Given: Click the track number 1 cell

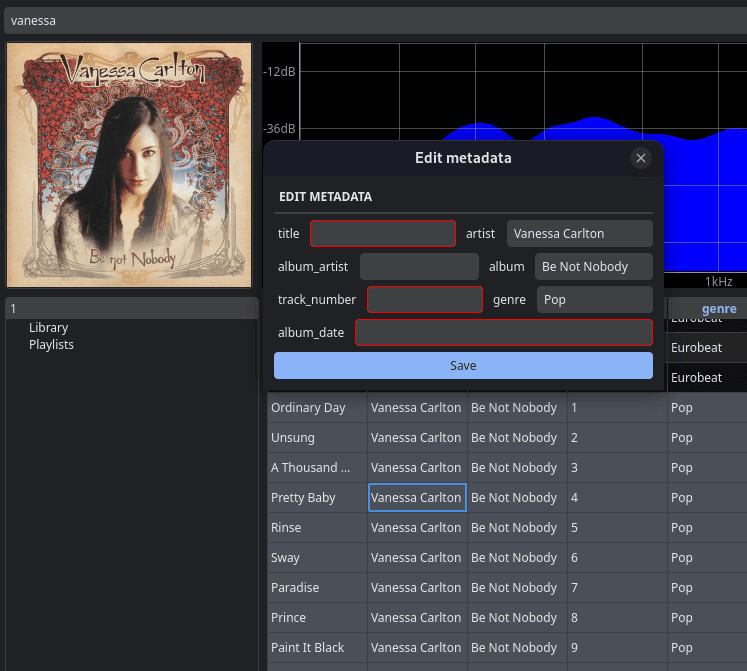Looking at the screenshot, I should [x=617, y=407].
